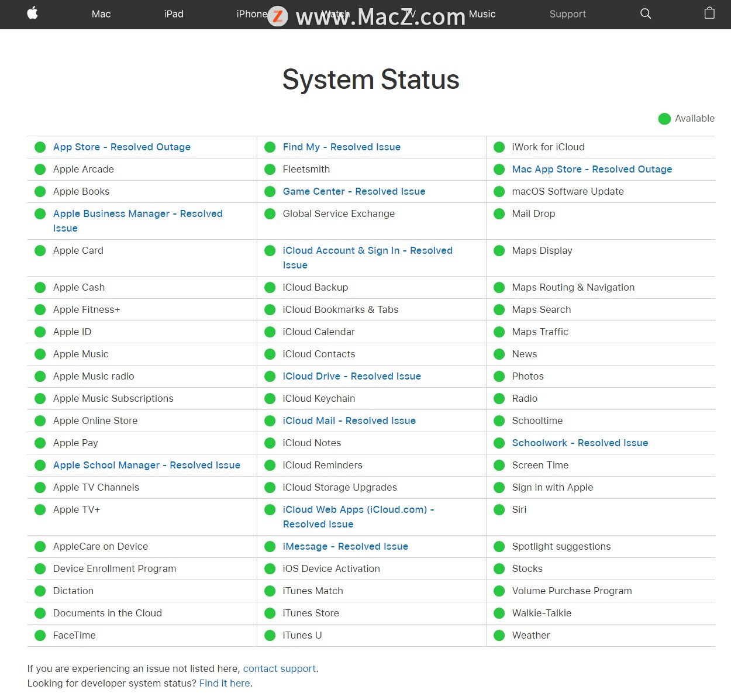Click the Apple Music Subscriptions entry
Screen dimensions: 731x700
pos(113,399)
